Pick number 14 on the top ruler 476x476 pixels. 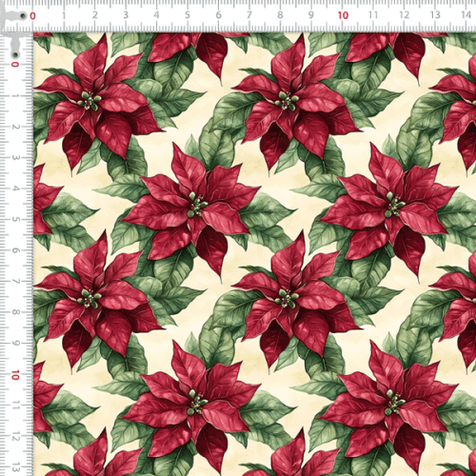click(466, 15)
